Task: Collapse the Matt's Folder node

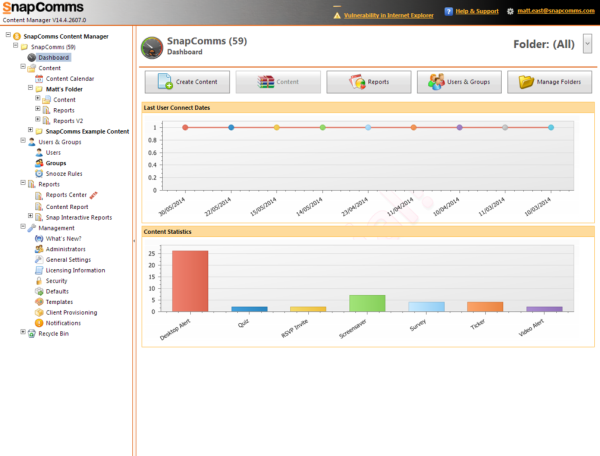Action: [x=30, y=88]
